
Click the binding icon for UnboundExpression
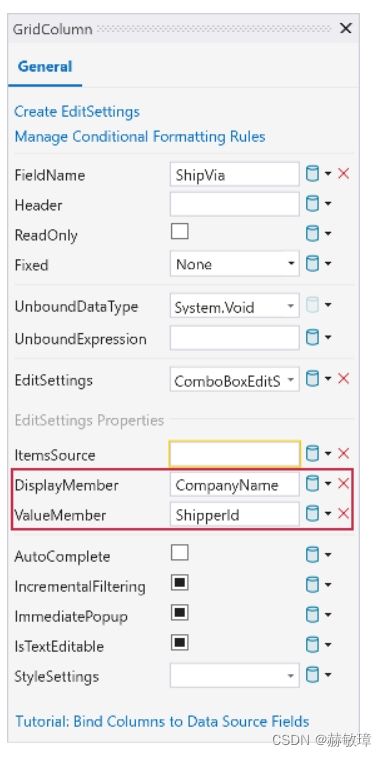313,337
